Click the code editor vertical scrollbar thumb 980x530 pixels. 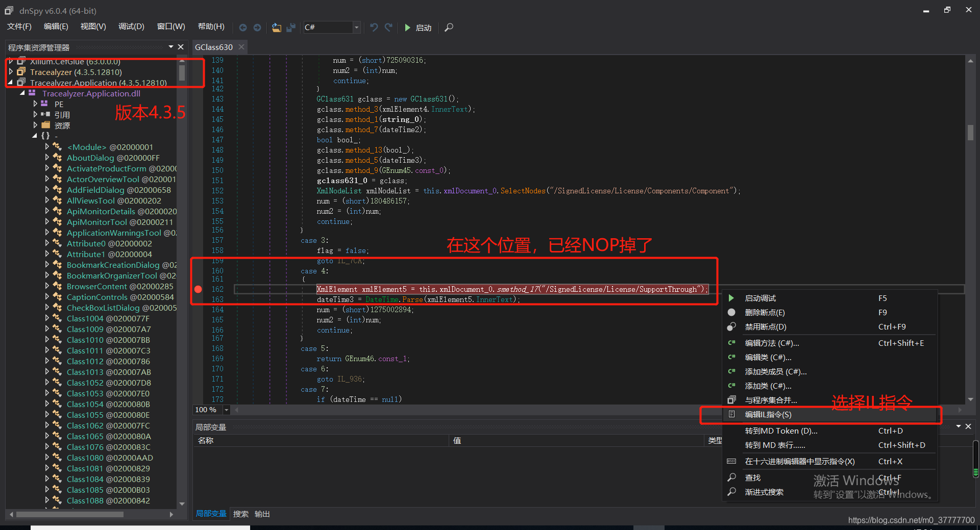(970, 132)
